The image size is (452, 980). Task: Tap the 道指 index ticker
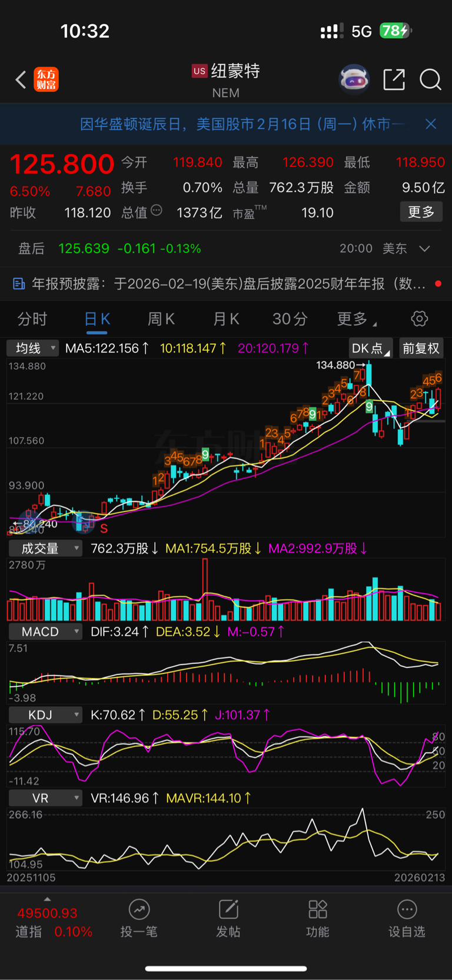point(54,922)
